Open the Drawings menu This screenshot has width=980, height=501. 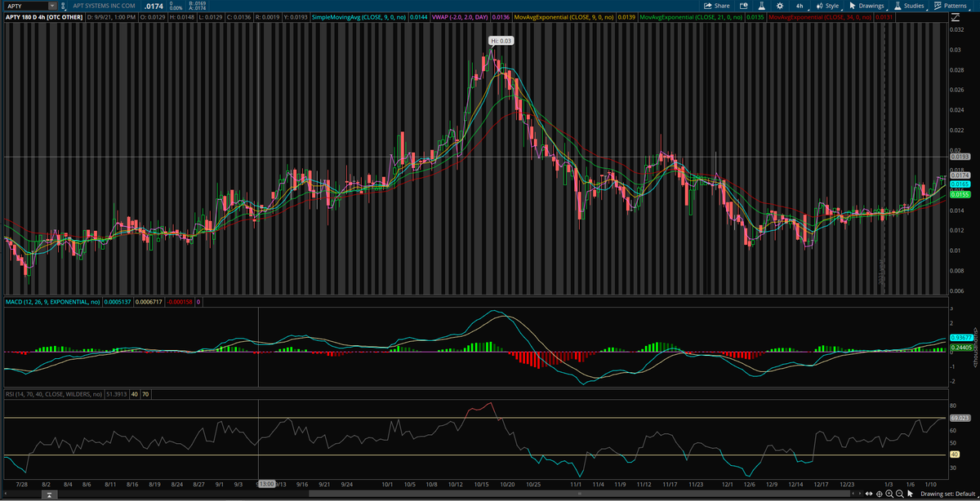click(870, 6)
